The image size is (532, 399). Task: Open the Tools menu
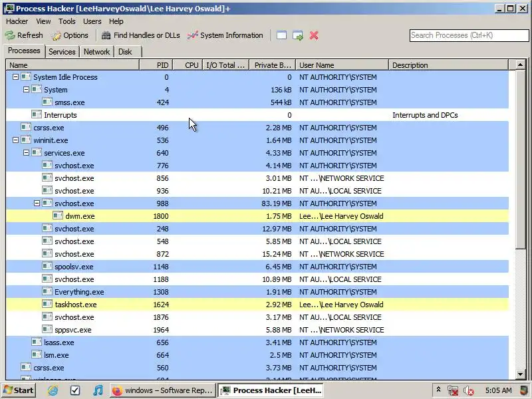[67, 21]
